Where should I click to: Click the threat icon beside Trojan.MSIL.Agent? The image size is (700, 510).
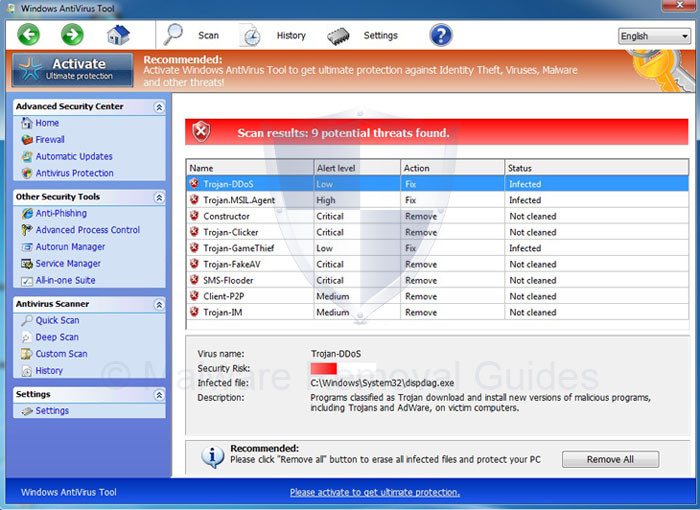pos(194,200)
